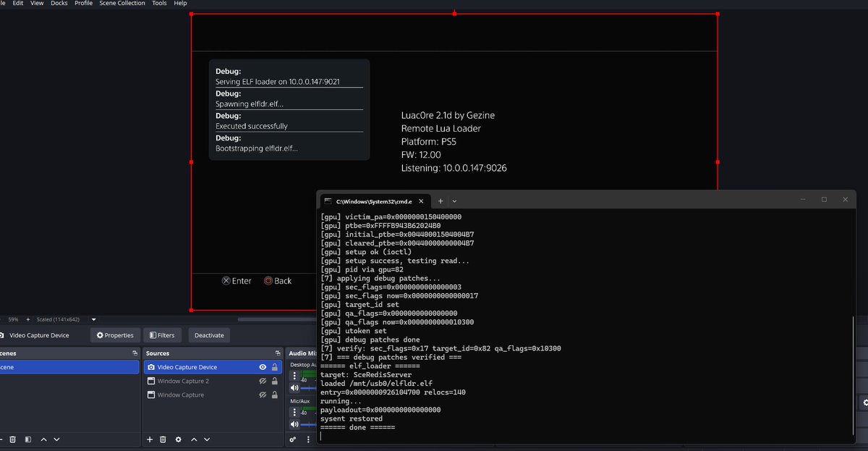
Task: Toggle lock on Window Capture 2
Action: (275, 381)
